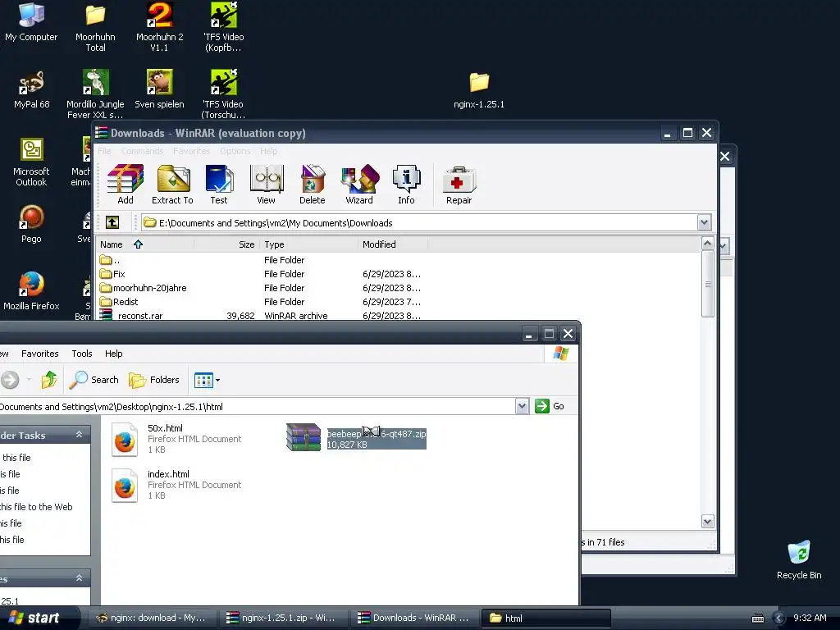
Task: Select the nginx-1.25.1 desktop folder
Action: pos(479,91)
